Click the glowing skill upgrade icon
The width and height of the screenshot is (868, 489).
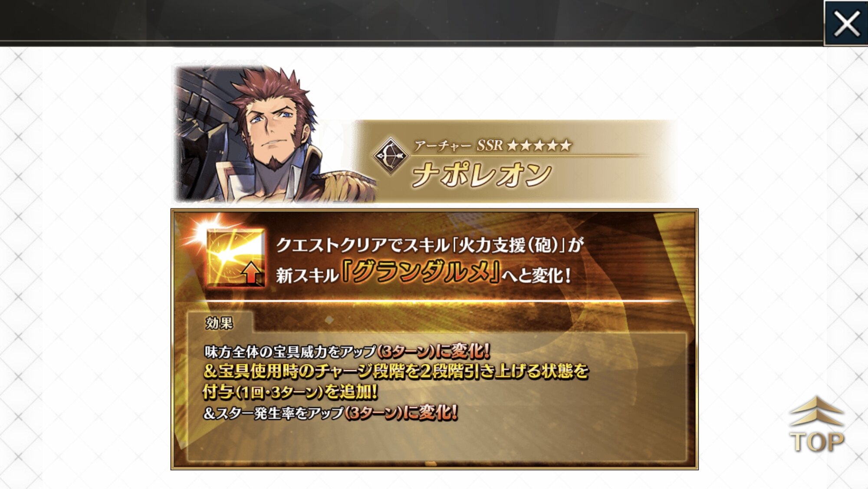tap(235, 258)
